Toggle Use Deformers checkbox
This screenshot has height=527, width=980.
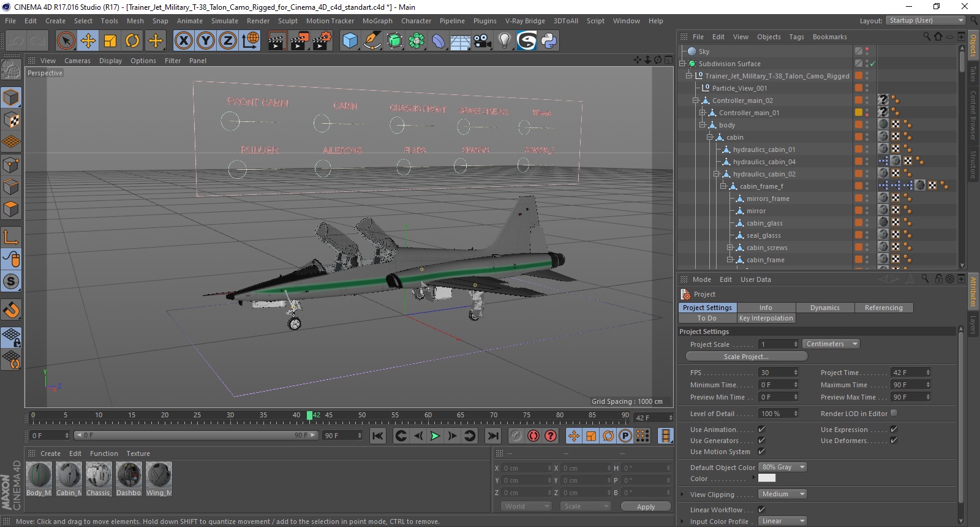tap(894, 440)
